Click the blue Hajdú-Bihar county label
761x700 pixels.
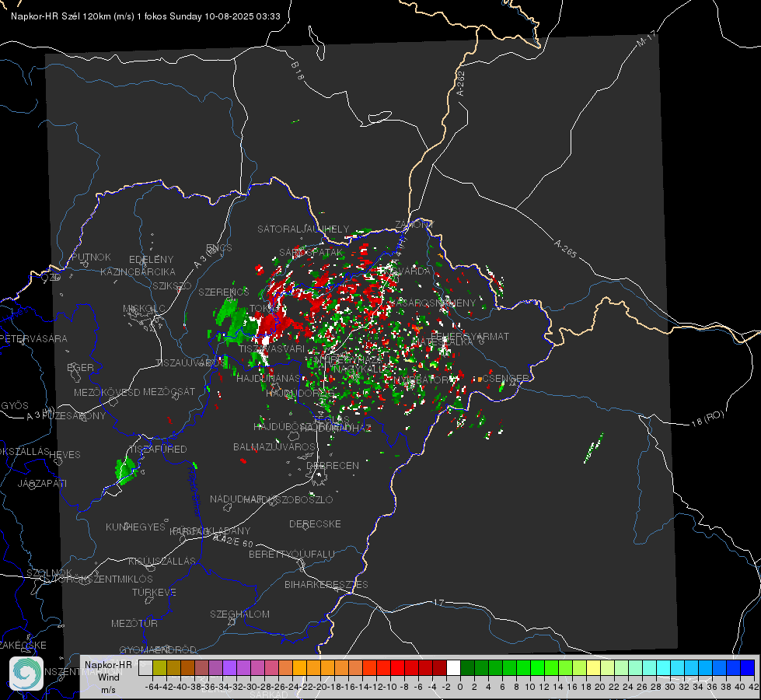pyautogui.click(x=194, y=491)
